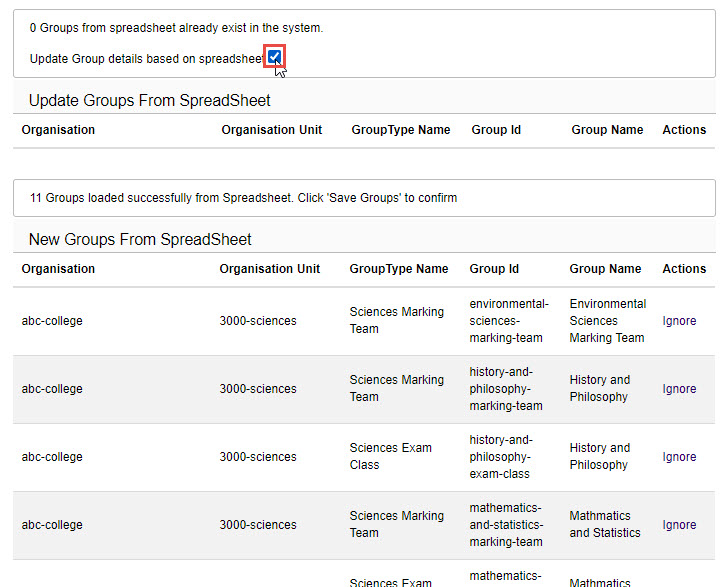Viewport: 723px width, 587px height.
Task: Ignore the history-and-philosophy-exam-class group
Action: [679, 457]
